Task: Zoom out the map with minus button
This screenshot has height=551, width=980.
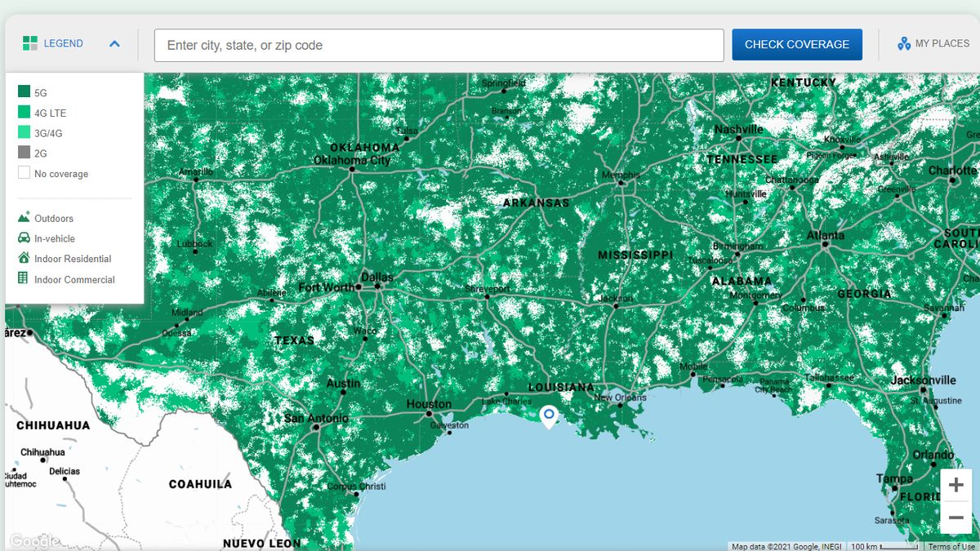Action: (956, 518)
